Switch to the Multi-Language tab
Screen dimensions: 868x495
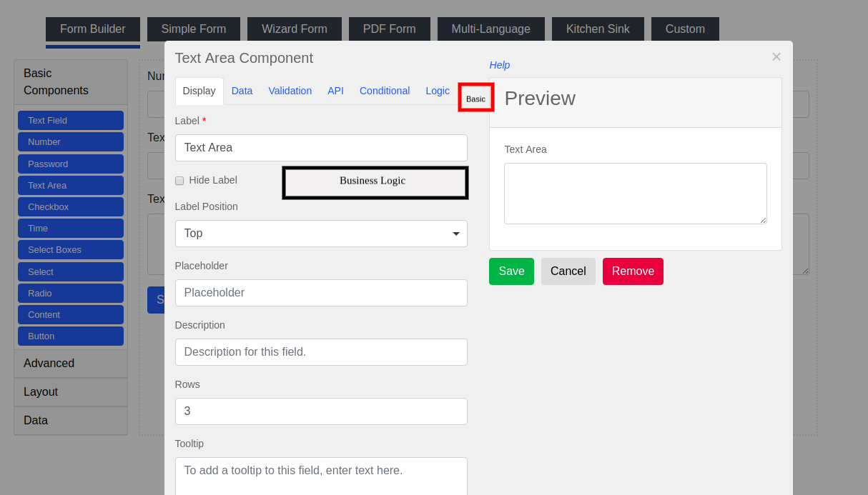pyautogui.click(x=490, y=29)
